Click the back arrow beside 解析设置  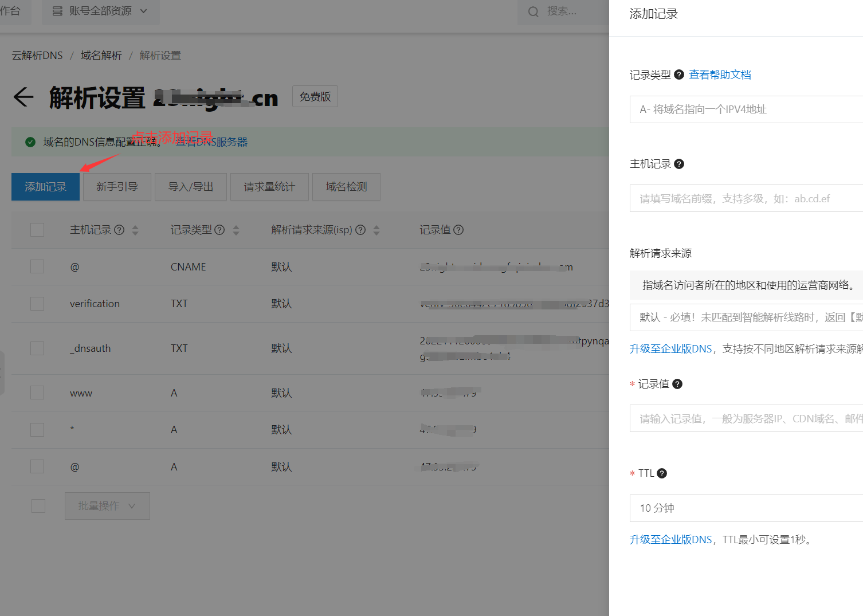click(x=23, y=97)
